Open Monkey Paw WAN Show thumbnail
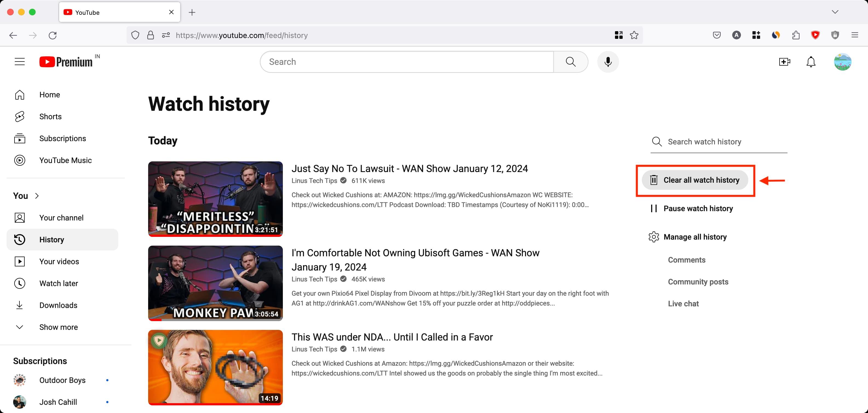 [x=215, y=283]
